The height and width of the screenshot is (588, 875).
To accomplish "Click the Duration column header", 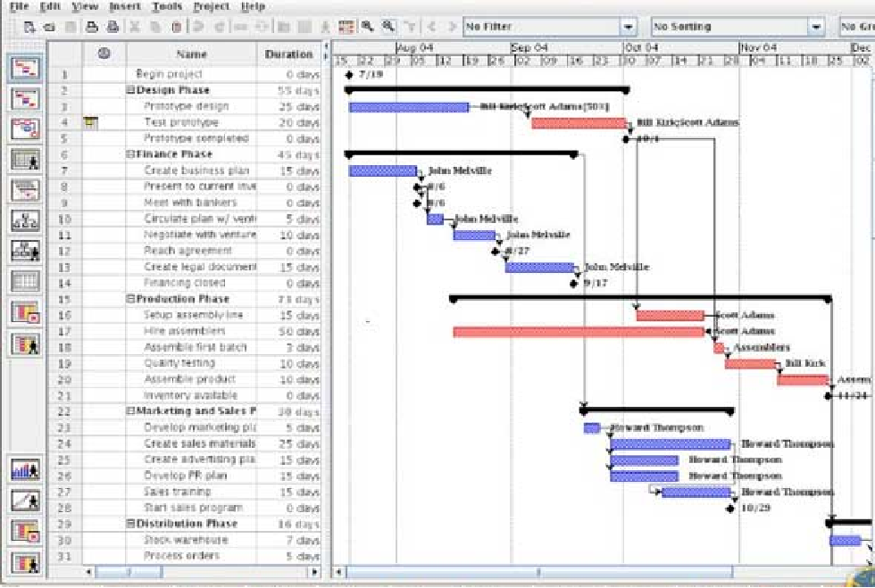I will tap(288, 54).
